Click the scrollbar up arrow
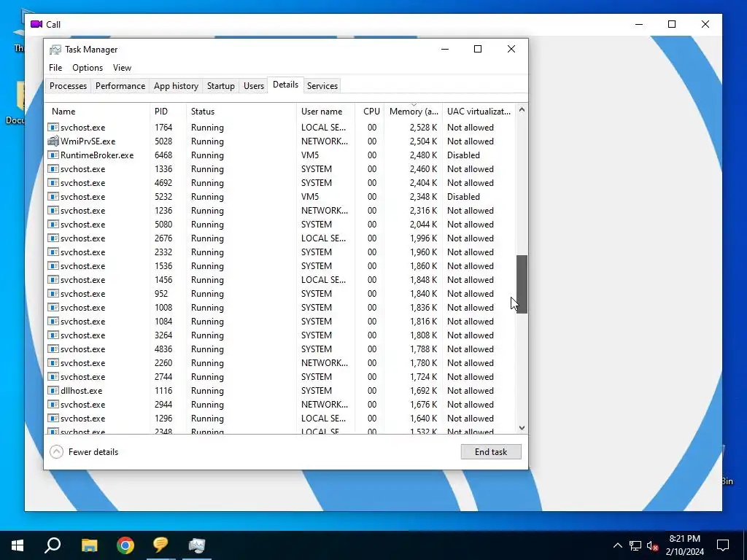 pyautogui.click(x=522, y=110)
